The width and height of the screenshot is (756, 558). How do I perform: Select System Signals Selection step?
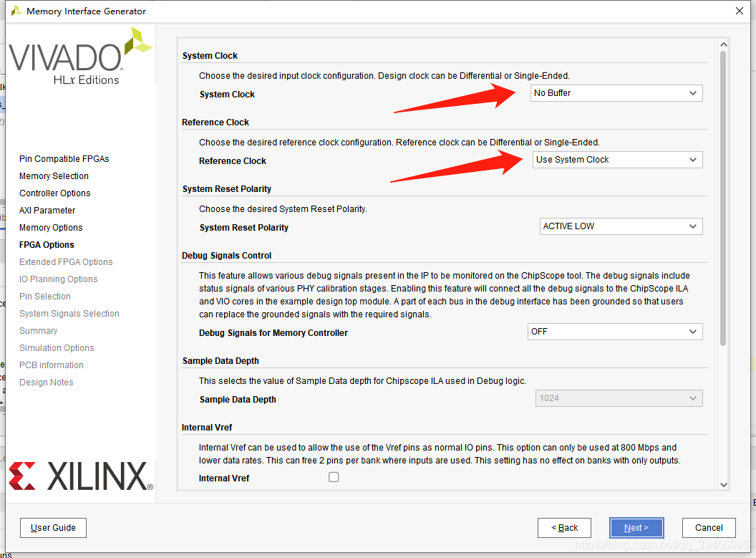(x=69, y=314)
